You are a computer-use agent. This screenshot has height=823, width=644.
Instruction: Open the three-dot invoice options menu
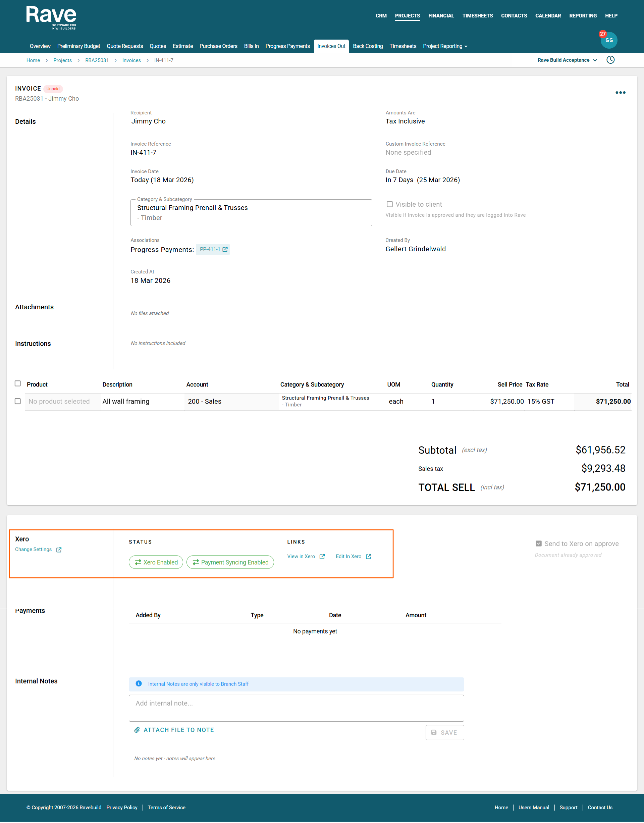pyautogui.click(x=620, y=92)
